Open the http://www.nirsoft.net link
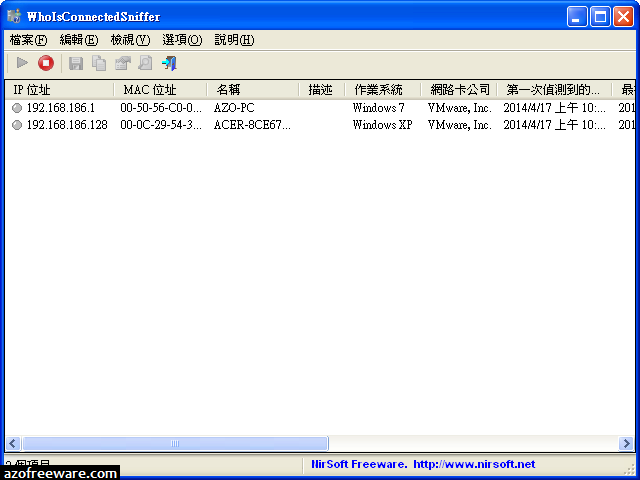 (474, 464)
